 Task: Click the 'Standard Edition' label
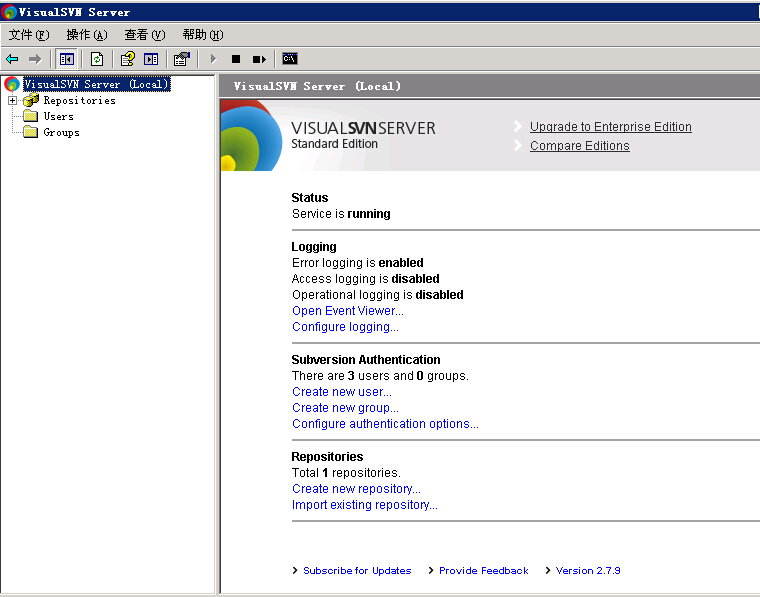tap(334, 144)
